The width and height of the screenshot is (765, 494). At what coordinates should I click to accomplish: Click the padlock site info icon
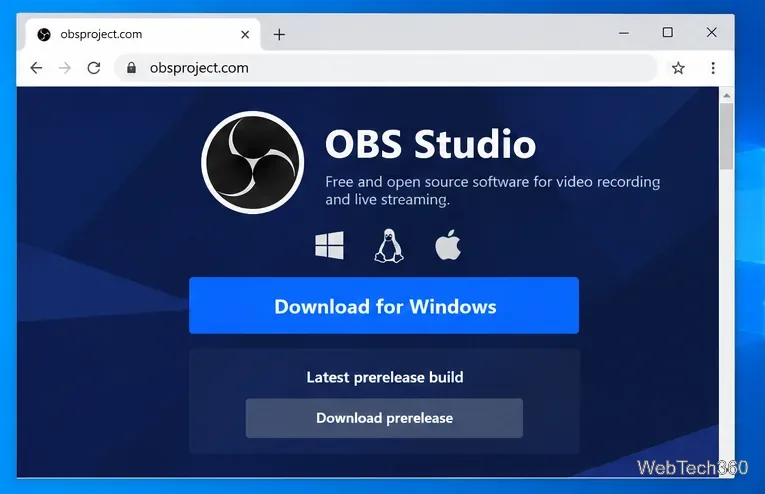point(131,68)
